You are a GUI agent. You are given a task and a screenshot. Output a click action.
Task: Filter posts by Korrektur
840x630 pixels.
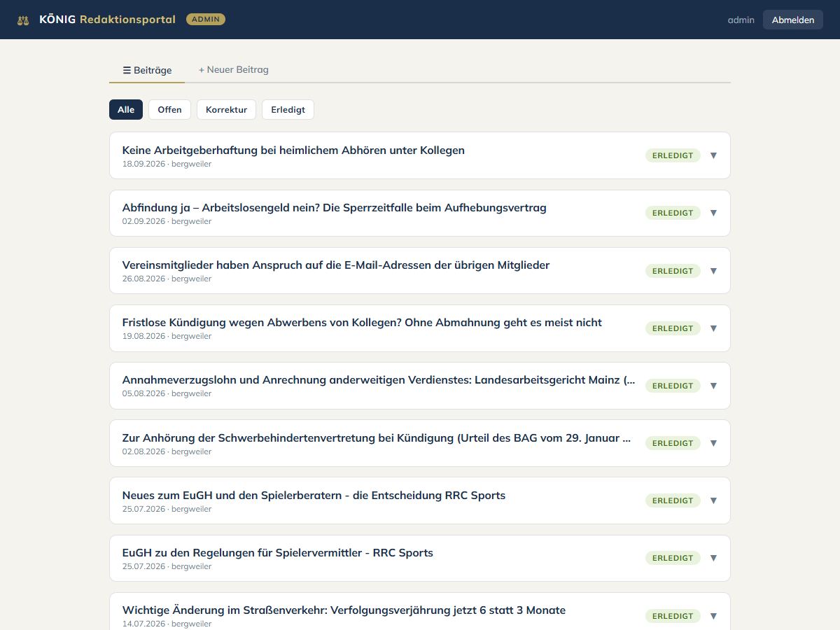[x=226, y=109]
